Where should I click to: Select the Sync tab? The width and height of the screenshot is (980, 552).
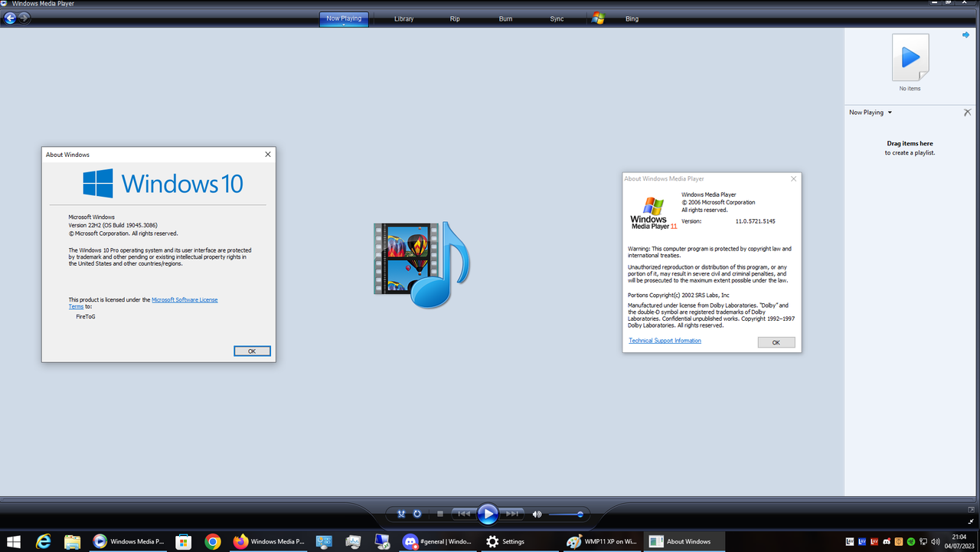point(557,18)
